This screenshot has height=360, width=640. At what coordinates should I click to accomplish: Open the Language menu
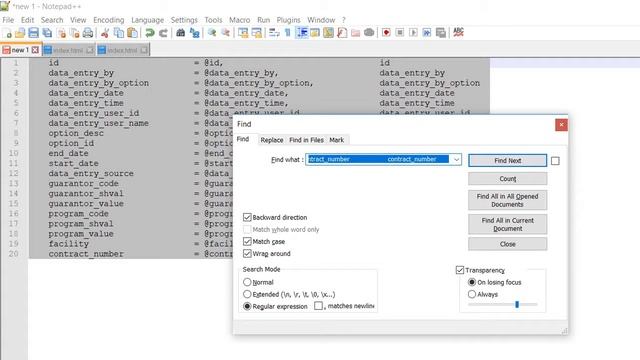point(147,20)
